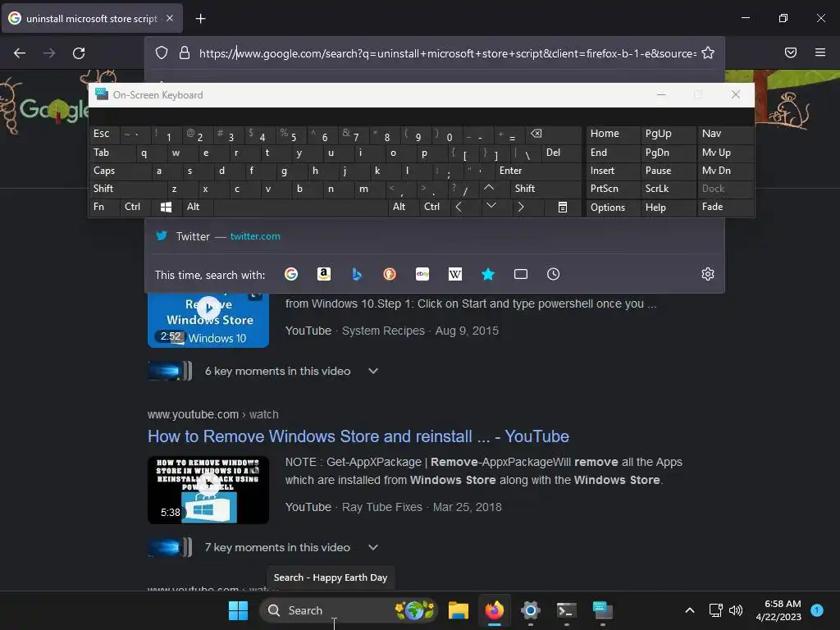Viewport: 840px width, 630px height.
Task: Play the 5:38 Ray Tube Fixes video thumbnail
Action: (x=208, y=490)
